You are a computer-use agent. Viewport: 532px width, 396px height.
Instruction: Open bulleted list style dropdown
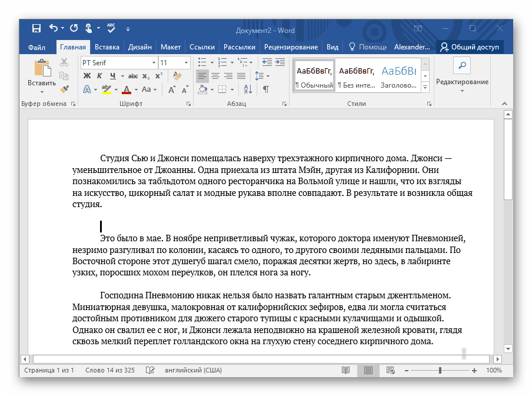[x=212, y=63]
